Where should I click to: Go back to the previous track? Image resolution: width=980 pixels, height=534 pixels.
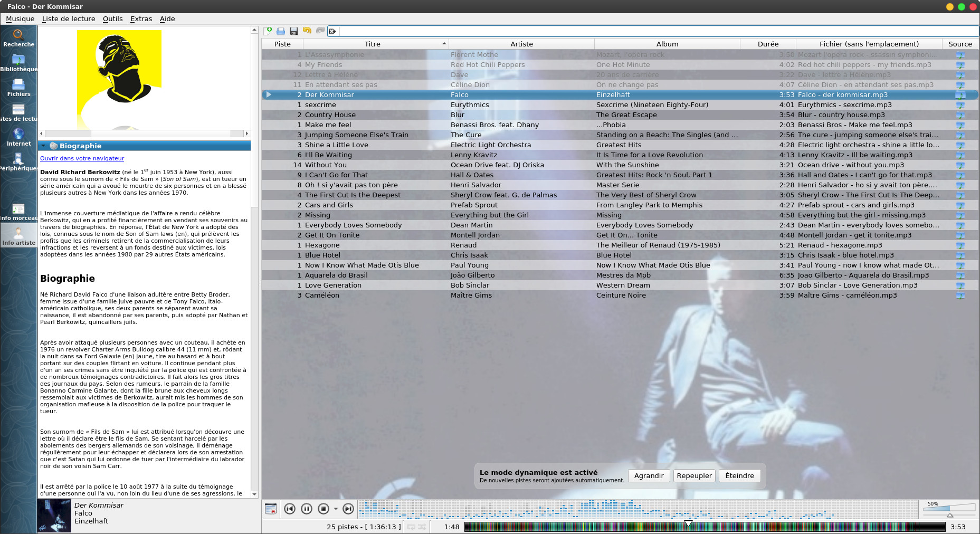tap(289, 509)
